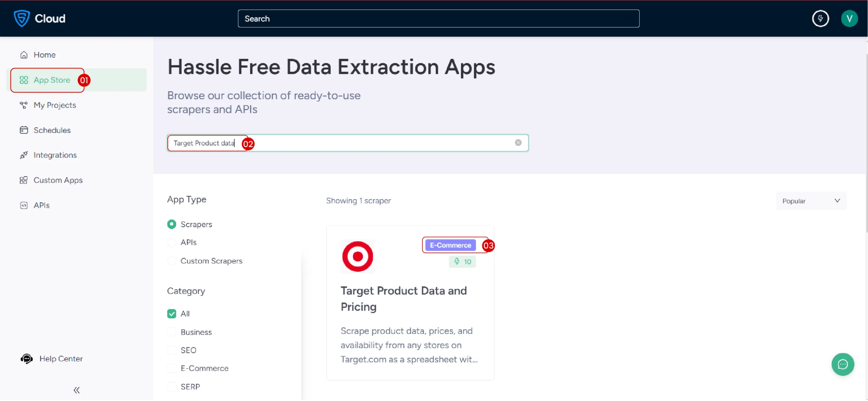
Task: Uncheck the All category checkbox
Action: coord(172,314)
